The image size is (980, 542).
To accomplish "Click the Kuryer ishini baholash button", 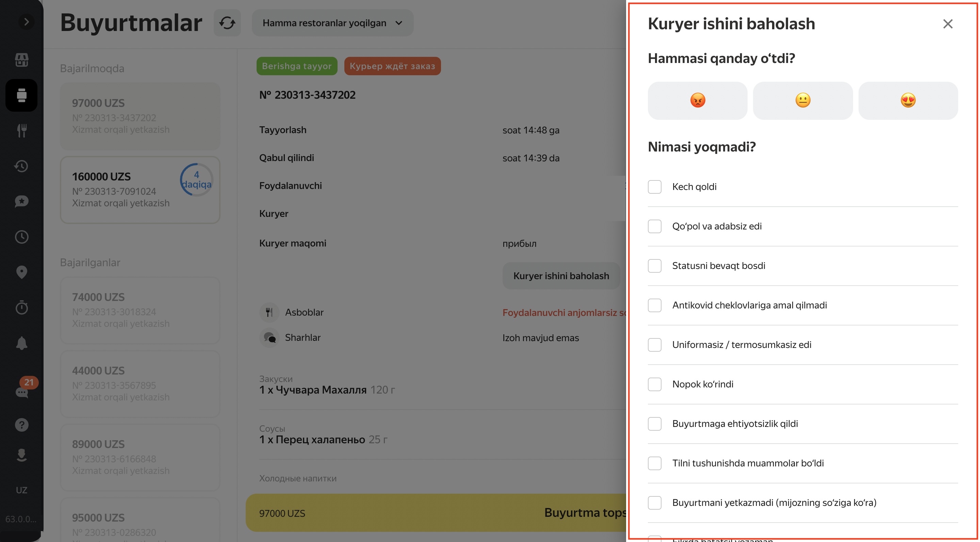I will 561,276.
